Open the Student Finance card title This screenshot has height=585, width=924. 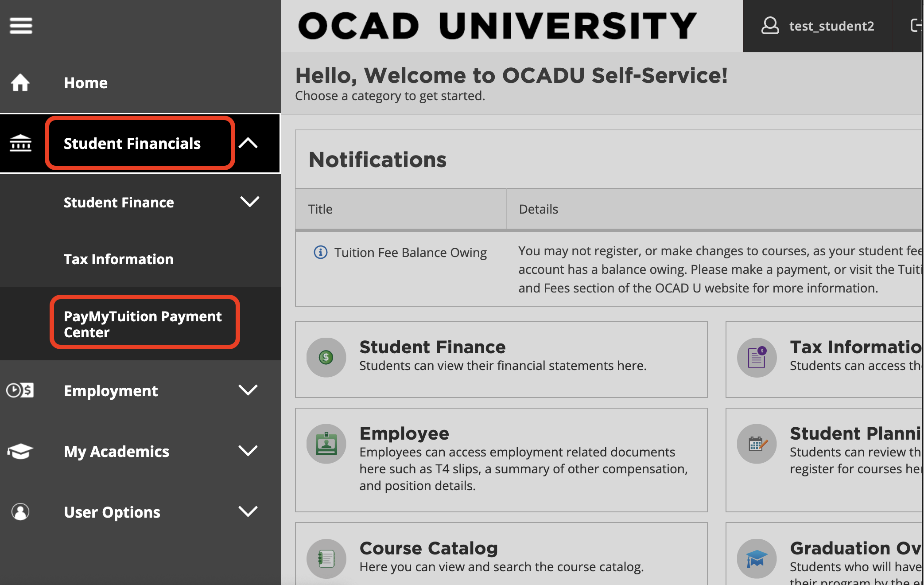pos(432,347)
